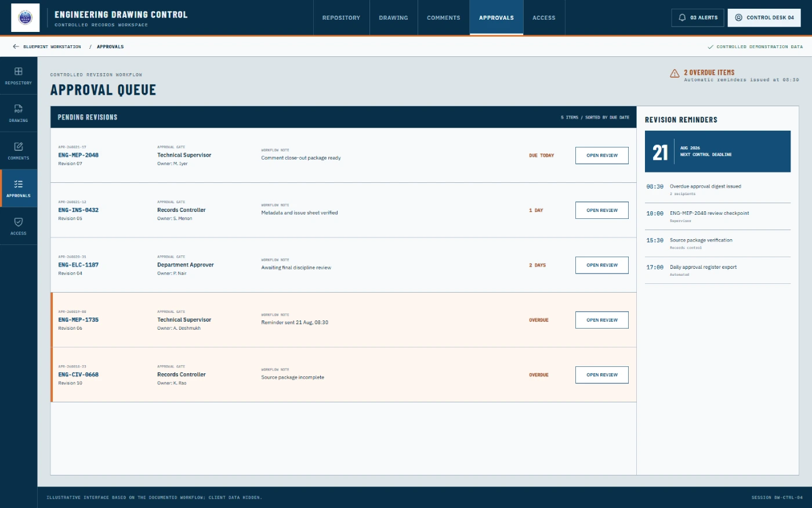Screen dimensions: 812x508
Task: Click Overdue status of ENG-MEP-1735
Action: pyautogui.click(x=539, y=320)
